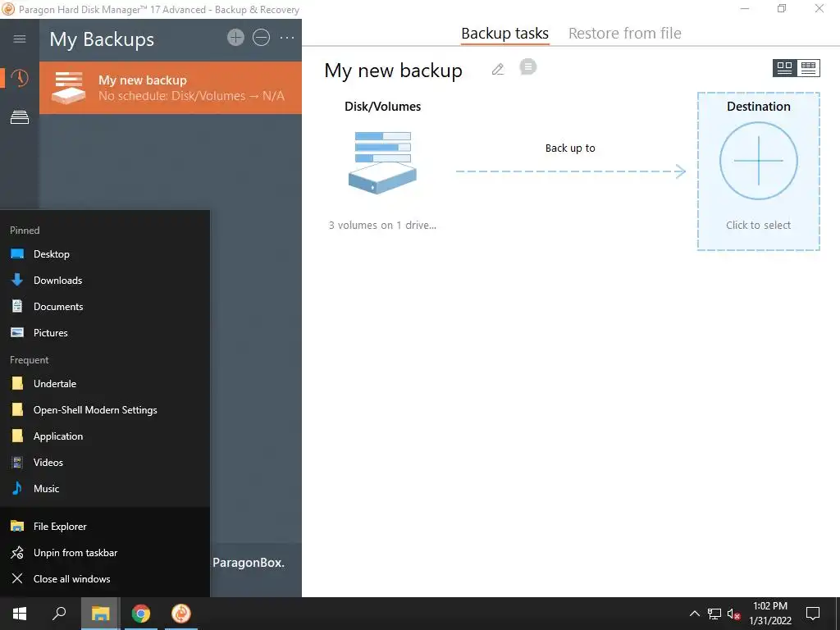840x630 pixels.
Task: Open the hamburger menu in Paragon sidebar
Action: [x=20, y=39]
